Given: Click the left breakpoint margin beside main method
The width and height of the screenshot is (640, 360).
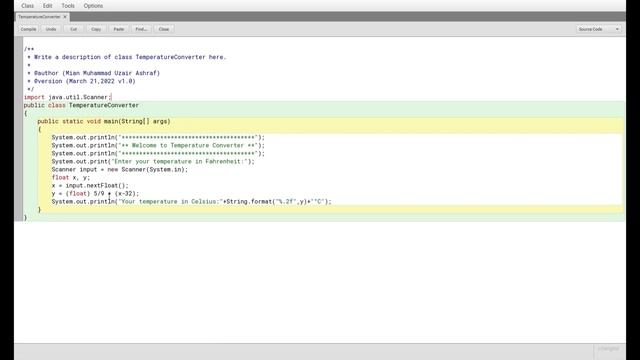Looking at the screenshot, I should point(18,121).
